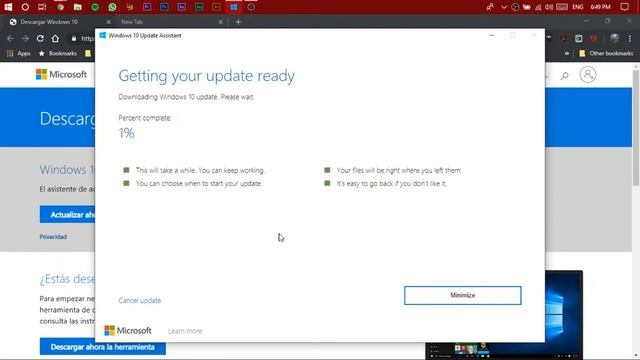Open Apps shortcut in bookmarks bar
This screenshot has height=360, width=640.
pyautogui.click(x=19, y=53)
